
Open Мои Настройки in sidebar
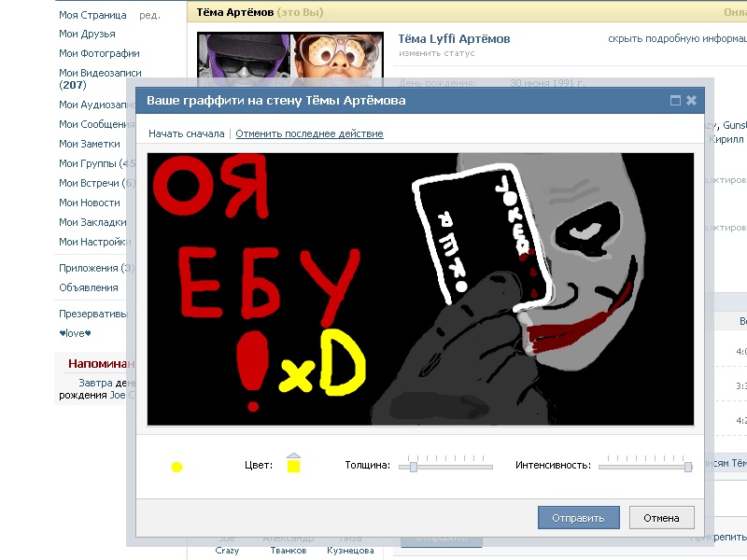[x=95, y=242]
